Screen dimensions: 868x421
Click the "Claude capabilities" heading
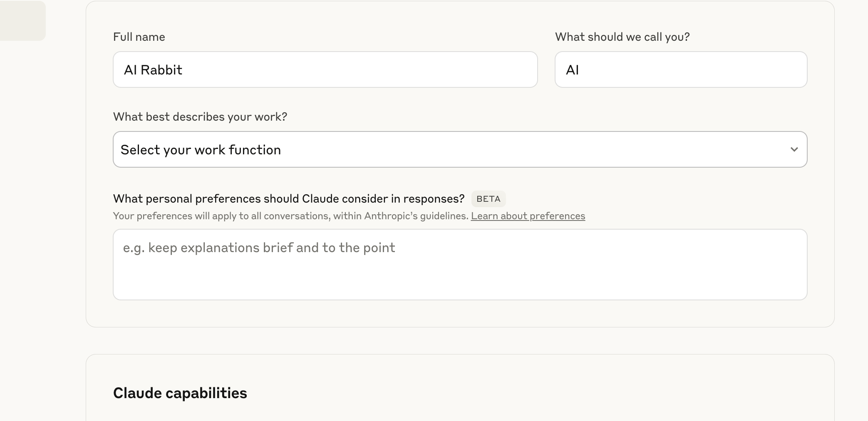[x=180, y=393]
